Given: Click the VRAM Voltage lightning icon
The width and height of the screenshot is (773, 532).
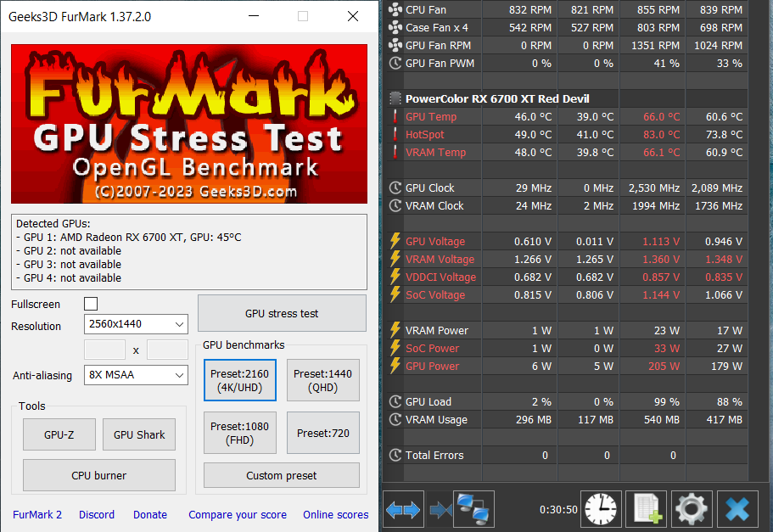Looking at the screenshot, I should click(x=395, y=259).
